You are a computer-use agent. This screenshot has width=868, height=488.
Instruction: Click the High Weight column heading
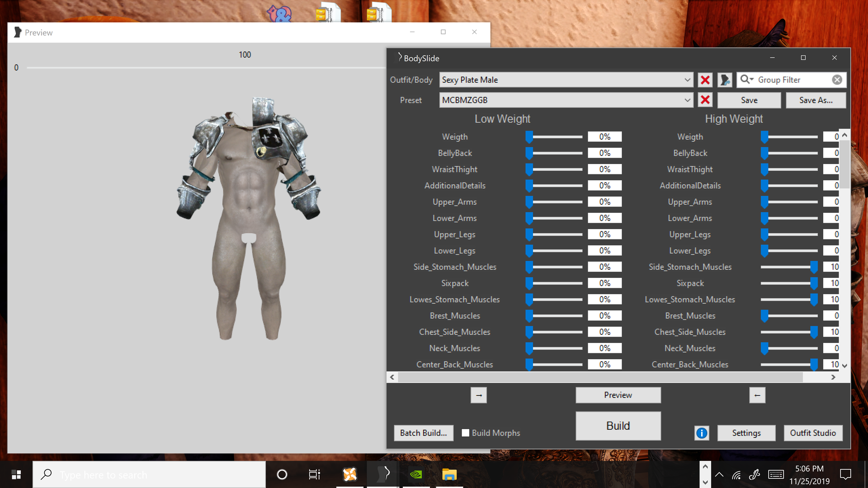pyautogui.click(x=734, y=119)
